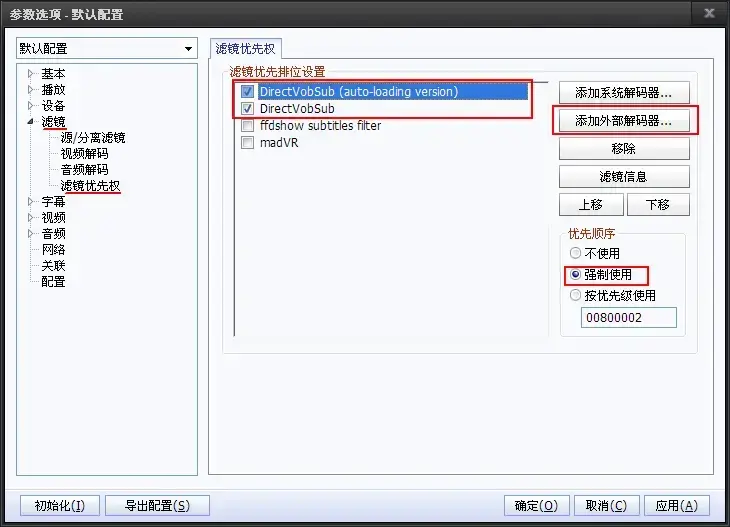Screen dimensions: 730x527
Task: Enable the madVR checkbox
Action: 247,142
